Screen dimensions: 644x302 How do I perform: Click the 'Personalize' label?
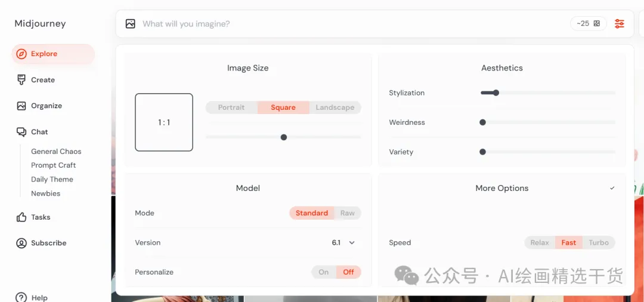pyautogui.click(x=154, y=272)
